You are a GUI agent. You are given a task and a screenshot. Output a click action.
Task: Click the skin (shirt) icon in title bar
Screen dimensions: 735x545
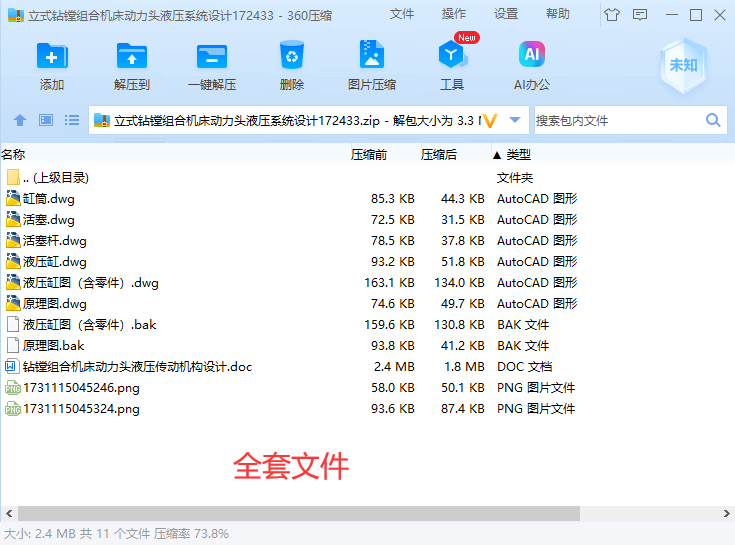pos(611,15)
